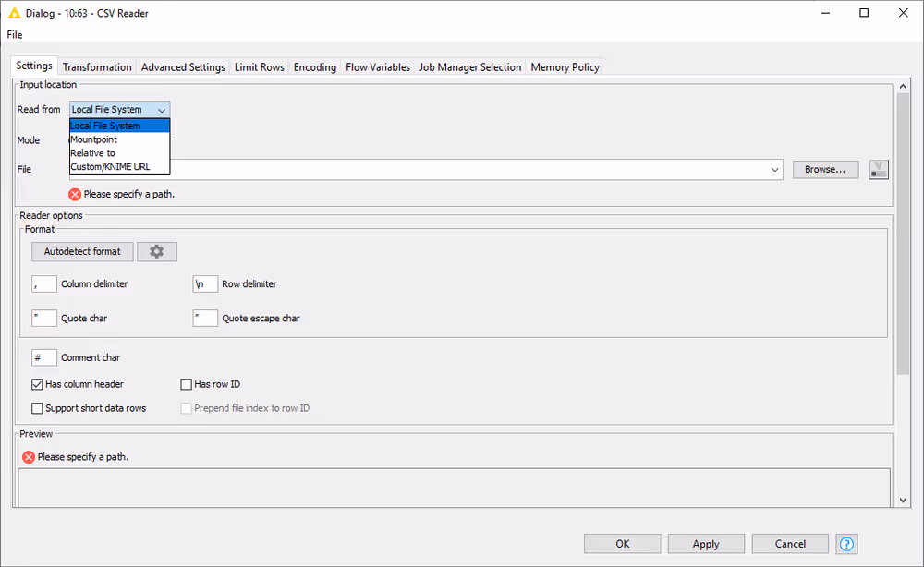The width and height of the screenshot is (924, 567).
Task: Click the vertical scrollbar's down arrow
Action: click(903, 500)
